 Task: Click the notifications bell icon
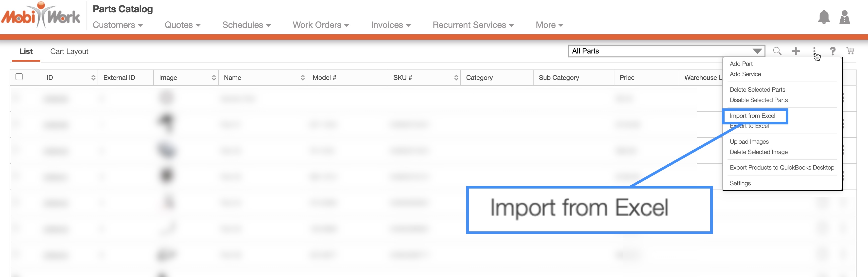(x=824, y=17)
